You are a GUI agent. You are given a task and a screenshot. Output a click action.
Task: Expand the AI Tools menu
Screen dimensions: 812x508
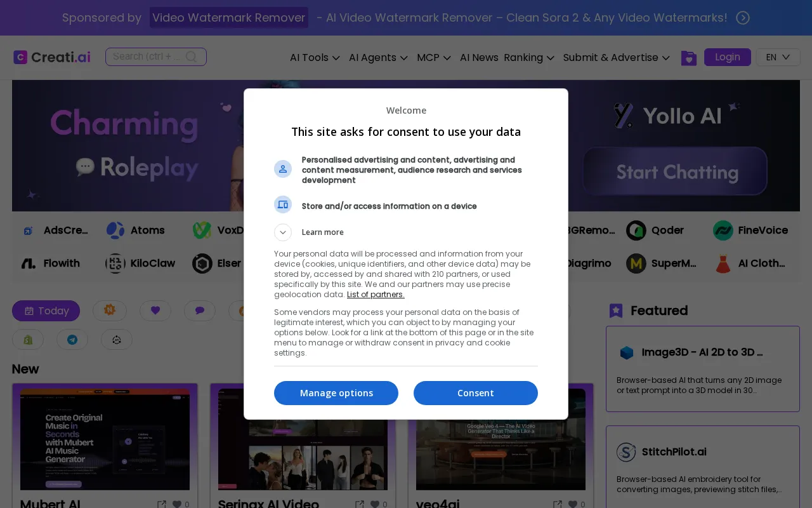315,58
